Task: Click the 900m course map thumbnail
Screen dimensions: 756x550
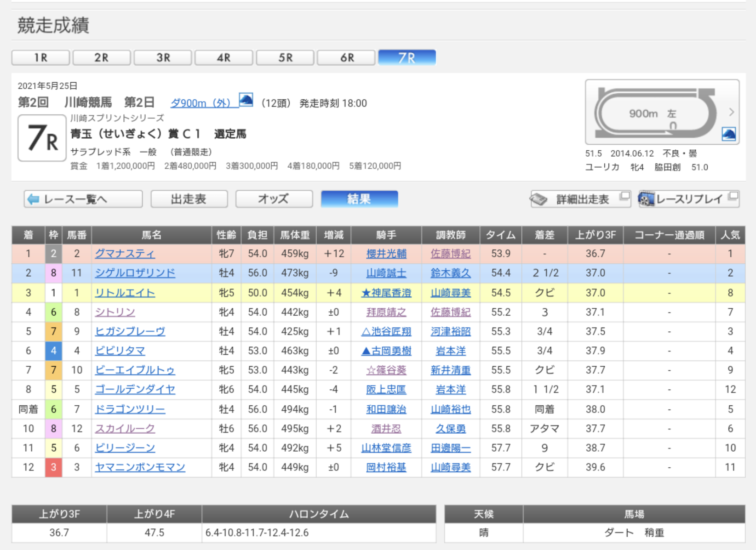Action: point(655,112)
